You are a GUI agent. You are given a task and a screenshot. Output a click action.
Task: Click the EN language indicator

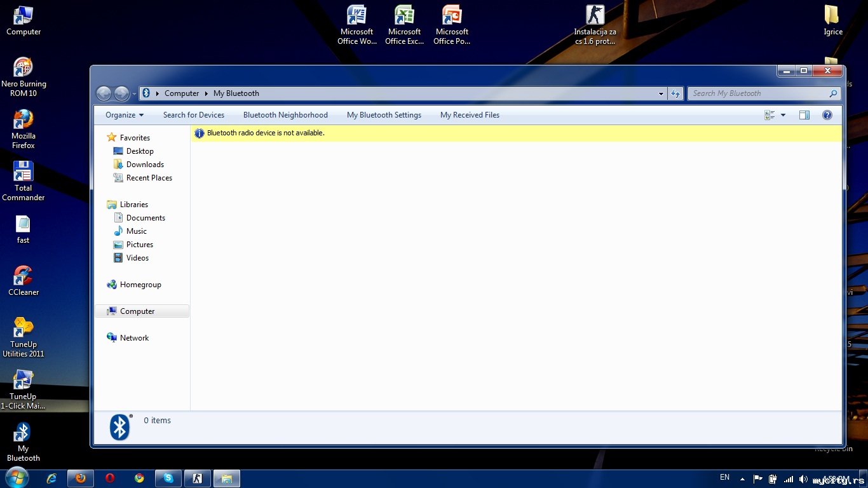[724, 477]
